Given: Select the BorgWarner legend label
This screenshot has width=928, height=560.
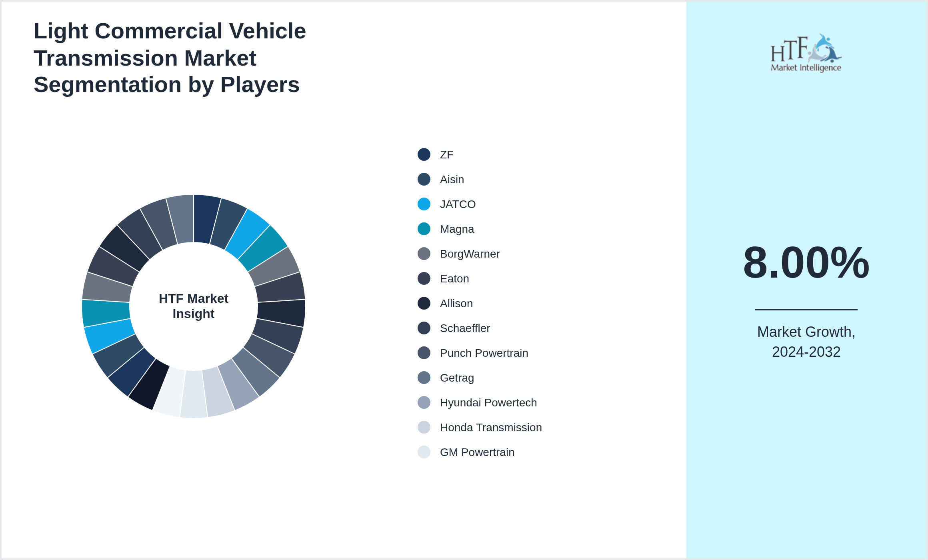Looking at the screenshot, I should (x=470, y=254).
